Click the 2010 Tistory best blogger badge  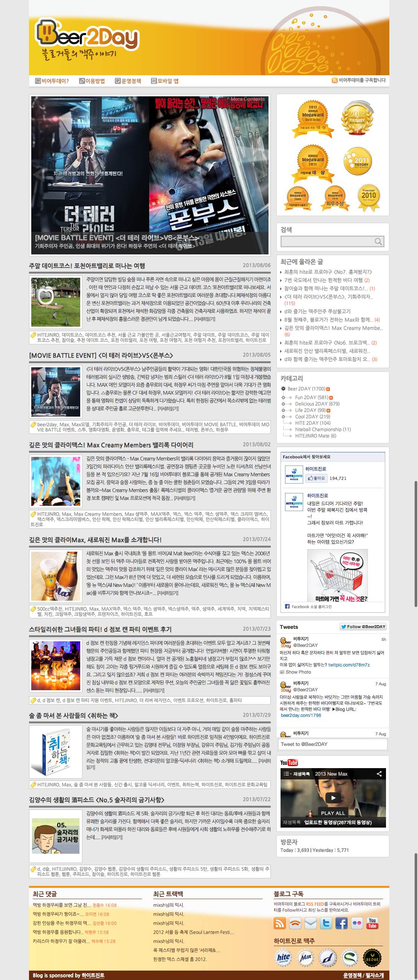(369, 198)
